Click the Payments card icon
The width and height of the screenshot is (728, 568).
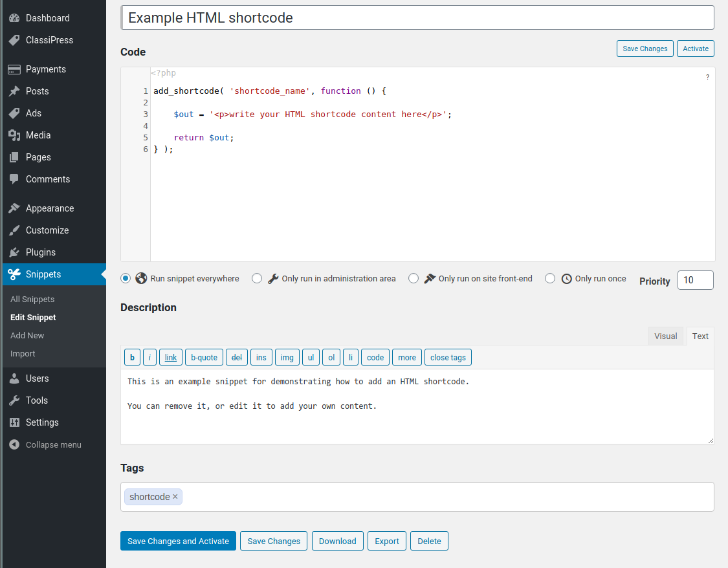coord(14,69)
